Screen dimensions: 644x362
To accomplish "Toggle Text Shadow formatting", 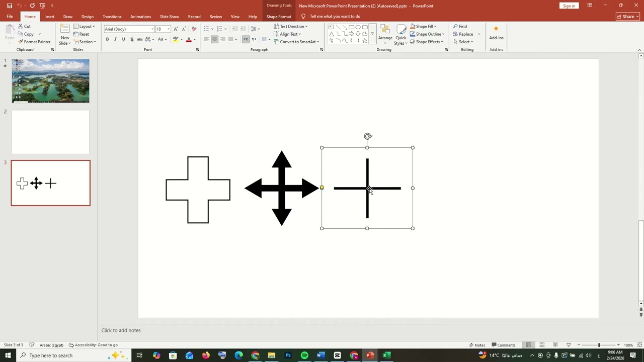I will [x=132, y=39].
